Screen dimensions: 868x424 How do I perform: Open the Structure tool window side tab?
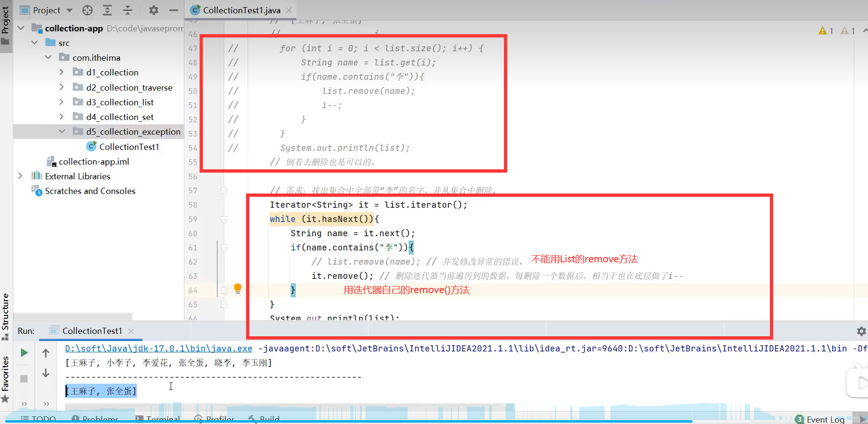pos(6,317)
